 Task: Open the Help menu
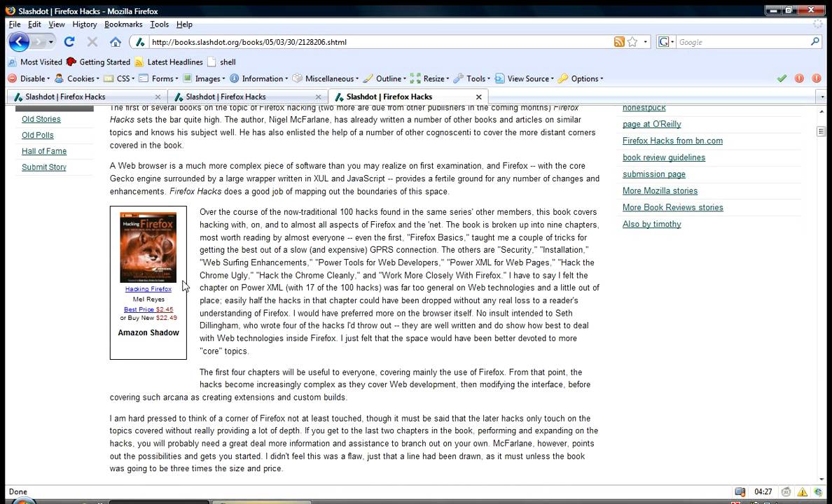tap(184, 24)
